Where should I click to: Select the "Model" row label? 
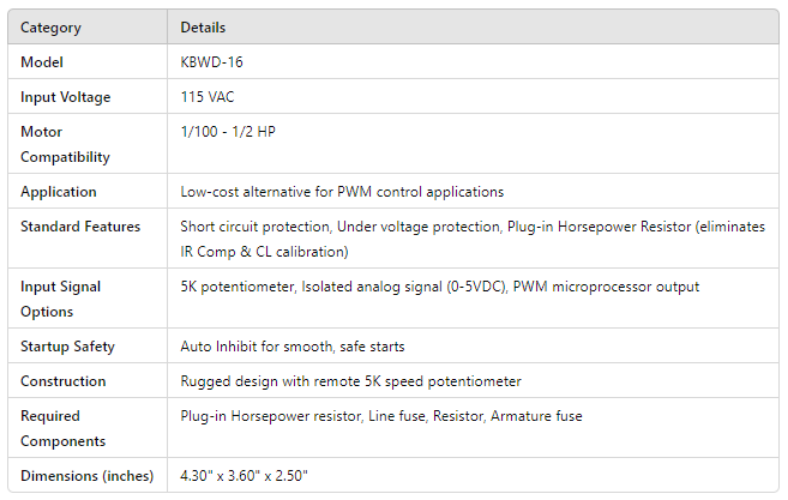tap(42, 62)
